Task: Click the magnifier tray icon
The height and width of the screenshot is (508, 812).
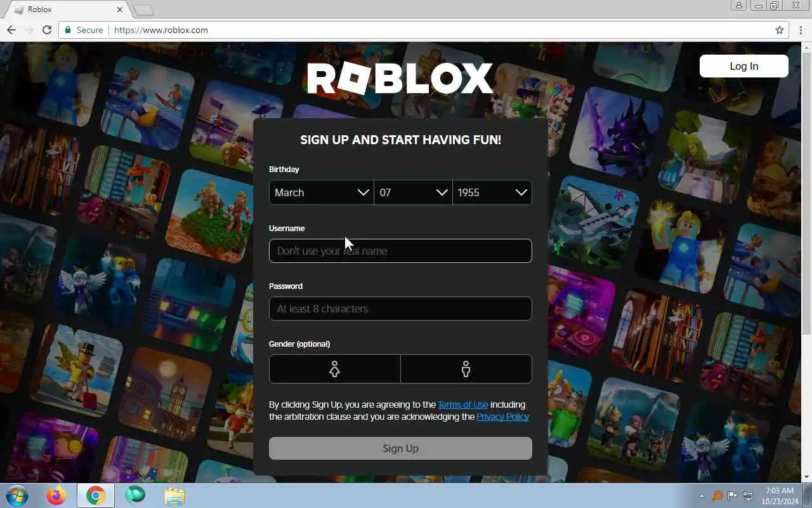Action: coord(717,496)
